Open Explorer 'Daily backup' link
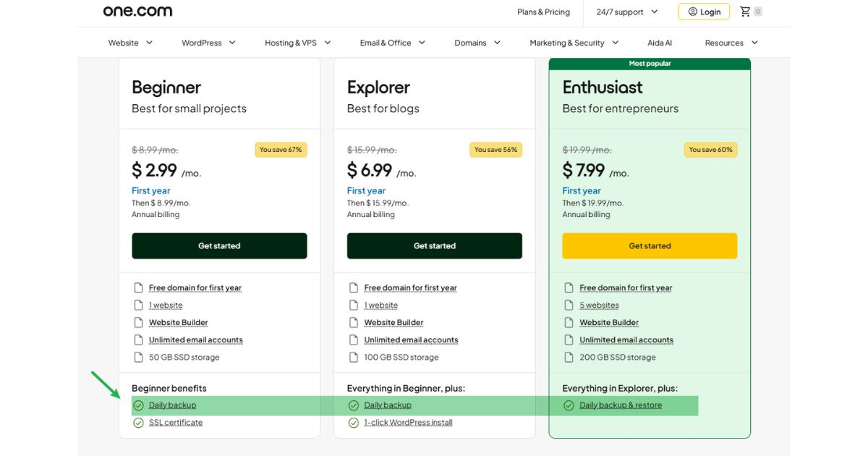Viewport: 868px width, 456px height. 388,405
